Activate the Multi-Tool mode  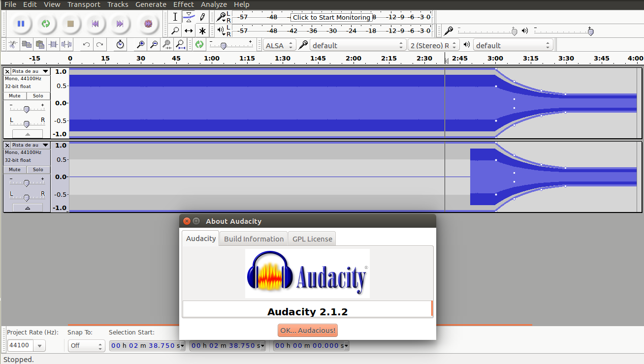click(x=202, y=30)
